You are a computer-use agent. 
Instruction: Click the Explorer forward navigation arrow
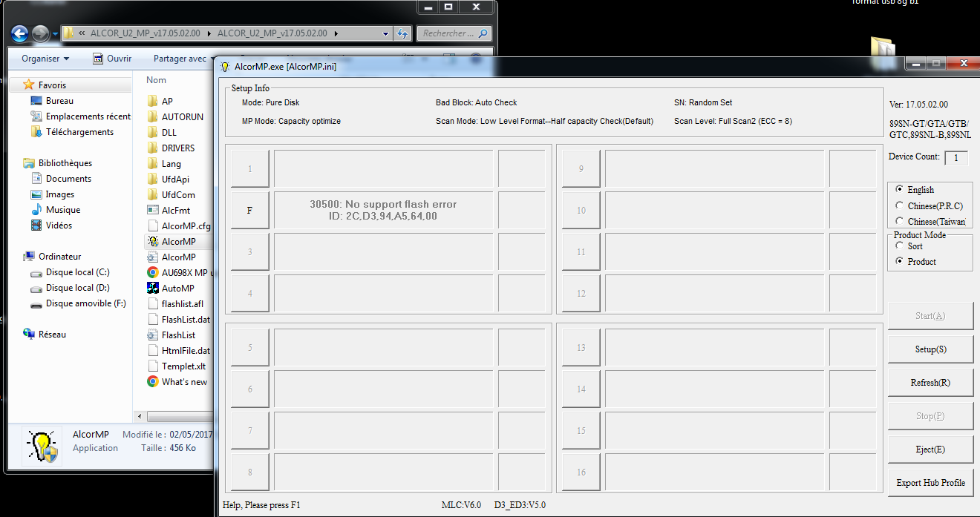tap(40, 33)
